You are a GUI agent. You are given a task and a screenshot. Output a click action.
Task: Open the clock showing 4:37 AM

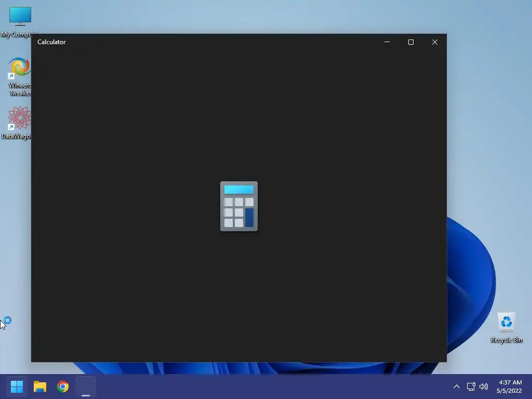point(509,387)
